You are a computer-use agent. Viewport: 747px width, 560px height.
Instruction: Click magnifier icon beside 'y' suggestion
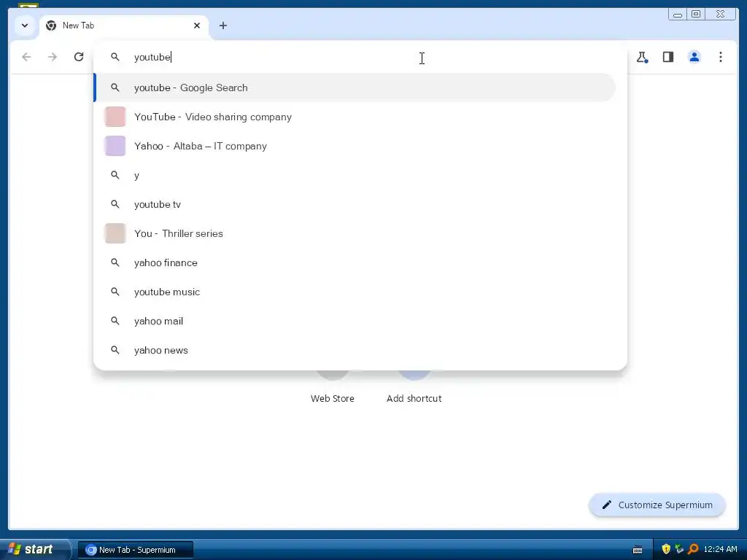pos(115,175)
